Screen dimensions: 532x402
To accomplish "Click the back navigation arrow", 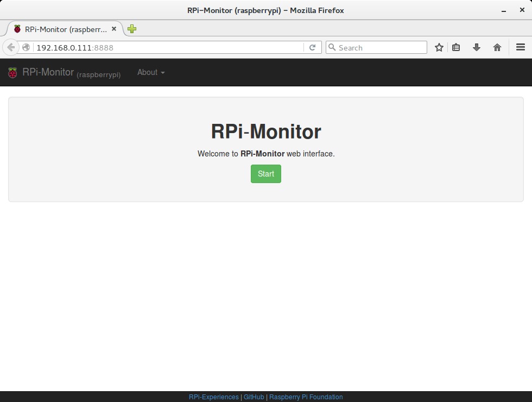I will click(11, 47).
